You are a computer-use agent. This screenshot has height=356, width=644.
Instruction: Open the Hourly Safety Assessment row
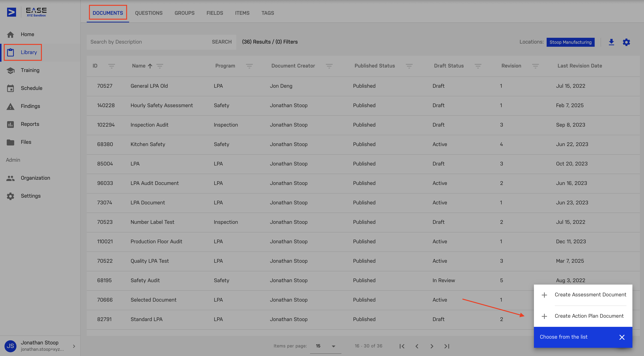pos(363,106)
